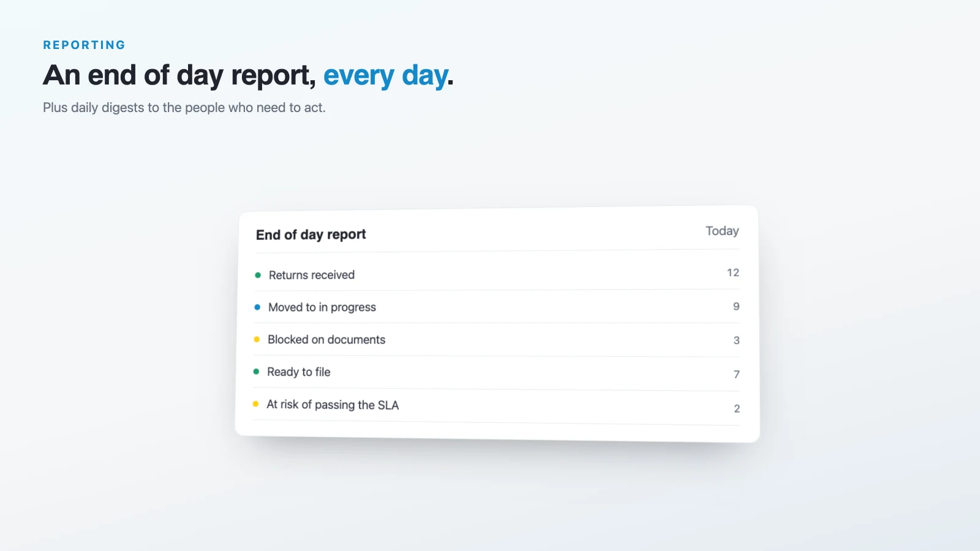
Task: Click the 'Plus daily digests' subtitle text
Action: point(184,108)
